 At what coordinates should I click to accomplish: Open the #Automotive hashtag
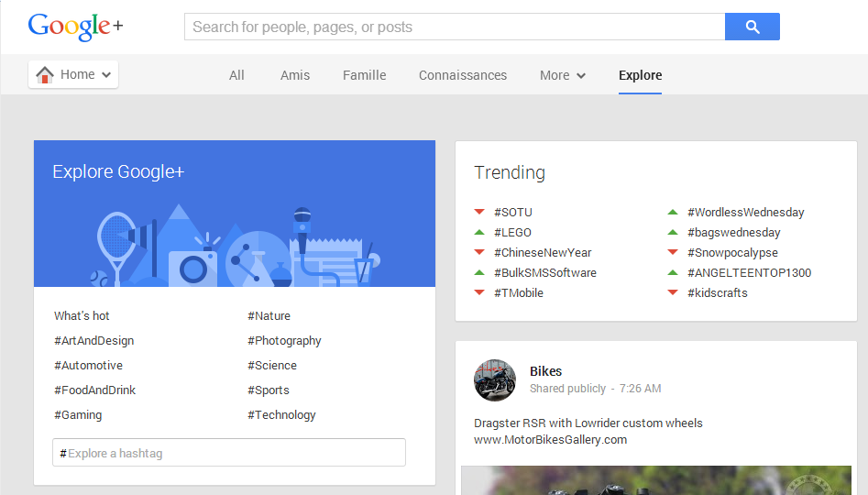click(89, 366)
